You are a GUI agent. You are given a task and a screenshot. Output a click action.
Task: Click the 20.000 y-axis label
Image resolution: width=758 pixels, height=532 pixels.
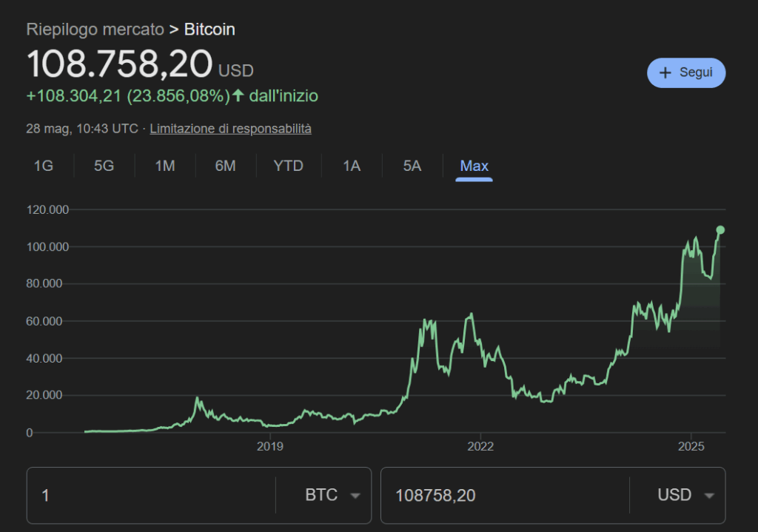click(x=44, y=395)
